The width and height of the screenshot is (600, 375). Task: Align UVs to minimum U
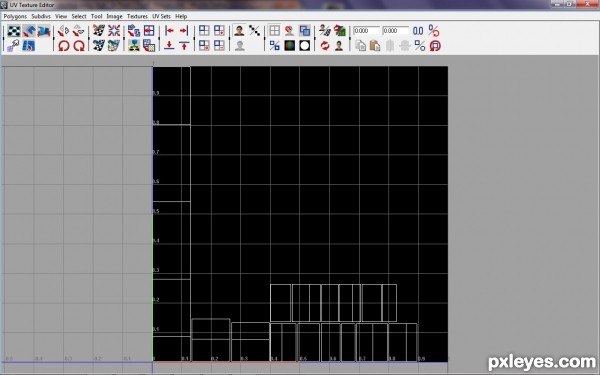point(169,31)
